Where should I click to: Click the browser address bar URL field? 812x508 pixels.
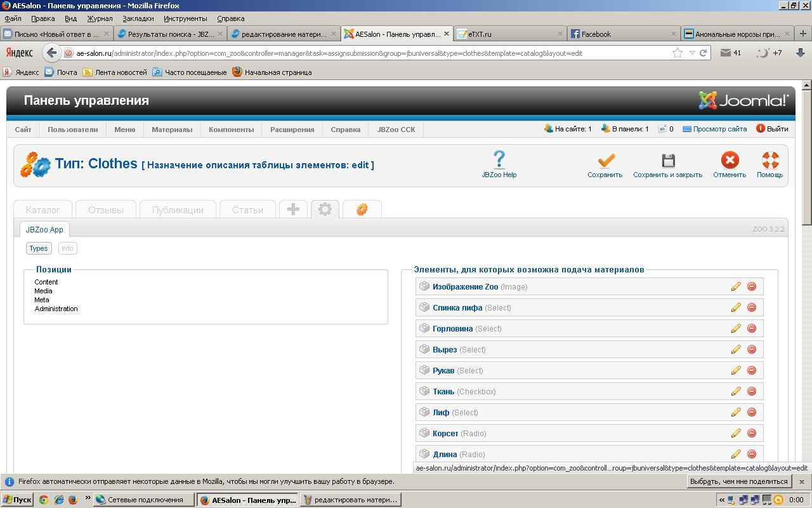368,53
